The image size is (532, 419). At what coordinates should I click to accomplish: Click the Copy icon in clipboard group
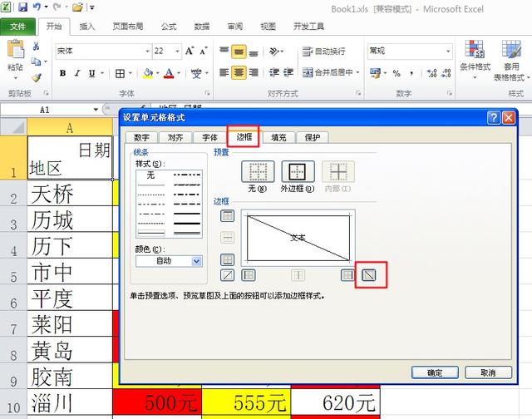point(36,62)
